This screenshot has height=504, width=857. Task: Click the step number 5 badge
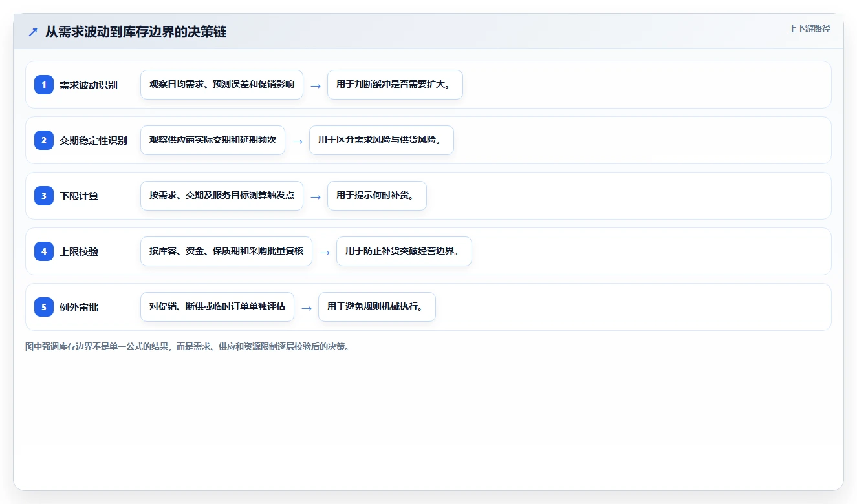[44, 307]
